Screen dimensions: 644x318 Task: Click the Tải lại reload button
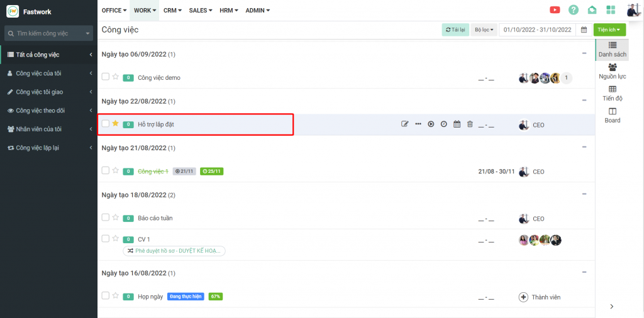(x=455, y=30)
